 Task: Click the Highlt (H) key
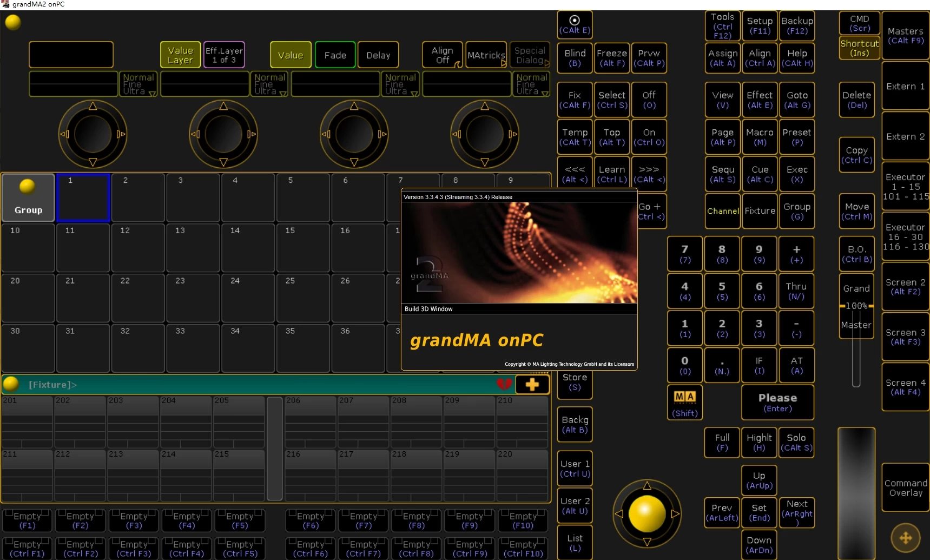[x=759, y=442]
